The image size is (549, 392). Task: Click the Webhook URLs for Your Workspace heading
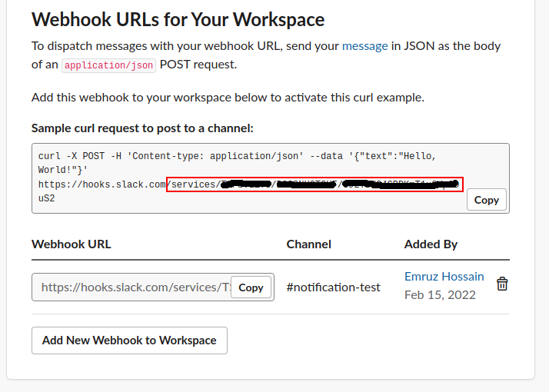pyautogui.click(x=178, y=19)
